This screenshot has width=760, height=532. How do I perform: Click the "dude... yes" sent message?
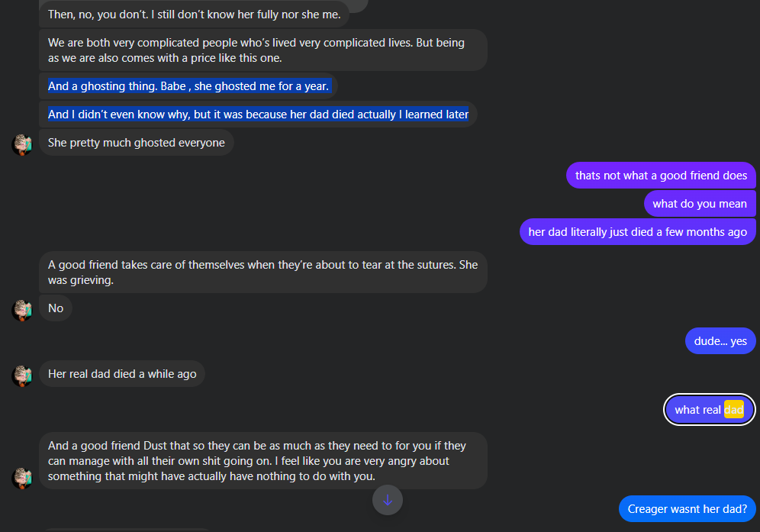(x=720, y=341)
